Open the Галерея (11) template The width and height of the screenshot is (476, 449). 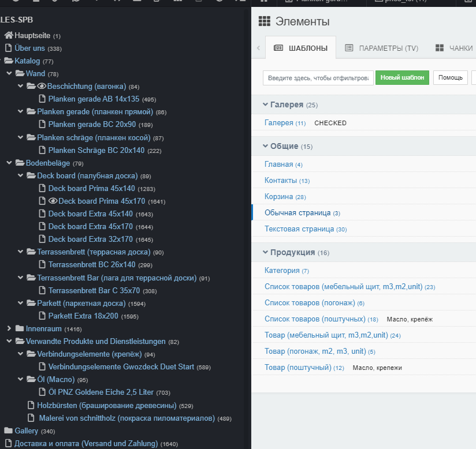(285, 122)
